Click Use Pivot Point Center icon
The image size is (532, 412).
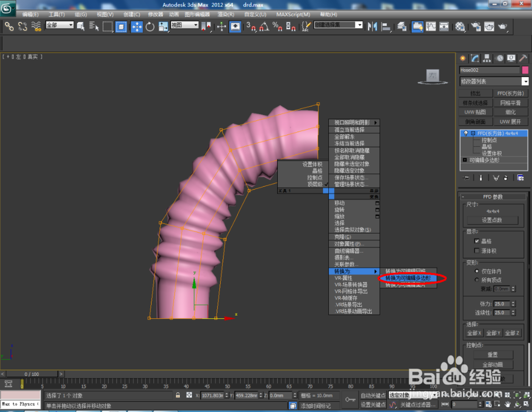point(206,27)
